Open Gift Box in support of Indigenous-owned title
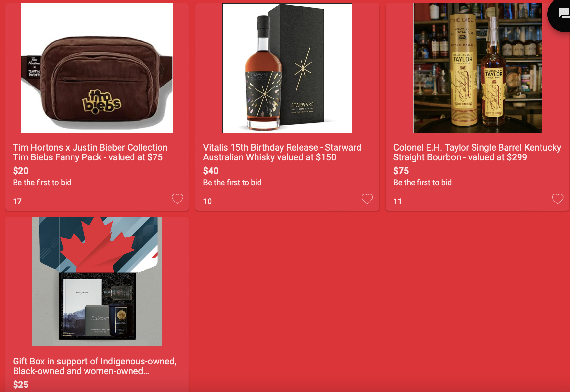570x392 pixels. (x=95, y=366)
